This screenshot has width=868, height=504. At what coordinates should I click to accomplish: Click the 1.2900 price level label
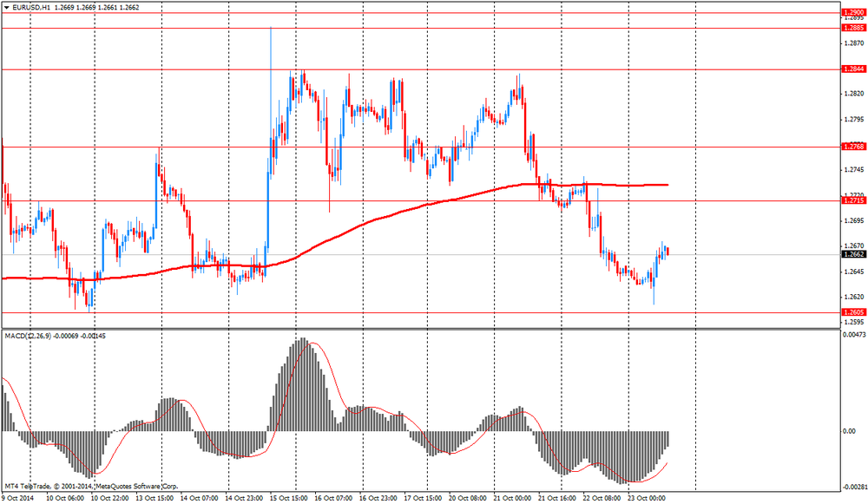coord(853,12)
